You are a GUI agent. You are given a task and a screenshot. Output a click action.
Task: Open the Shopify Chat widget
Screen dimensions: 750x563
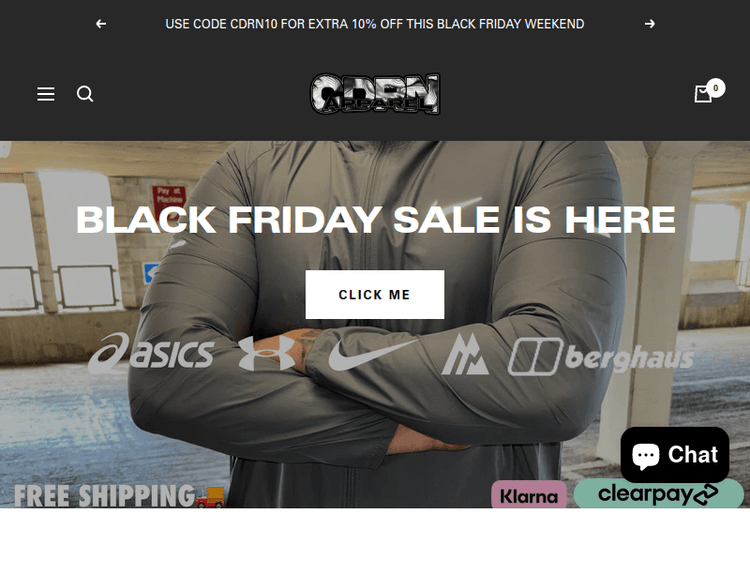click(675, 454)
